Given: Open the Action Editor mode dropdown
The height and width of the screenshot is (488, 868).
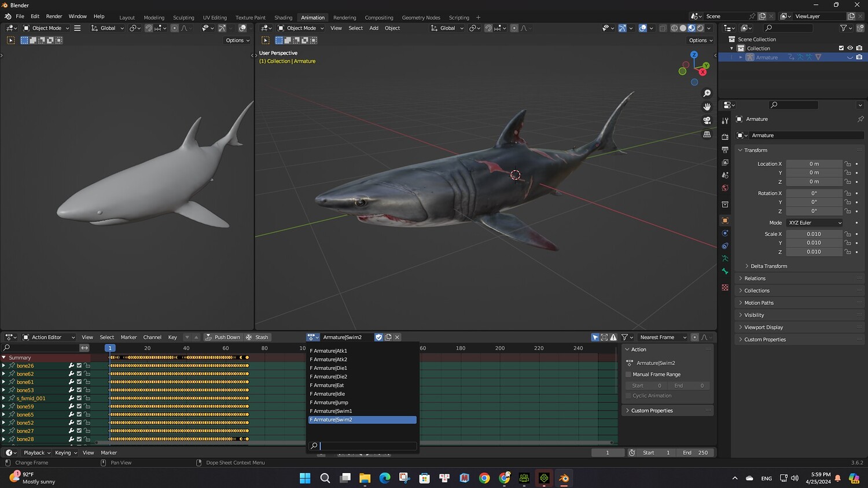Looking at the screenshot, I should coord(49,337).
